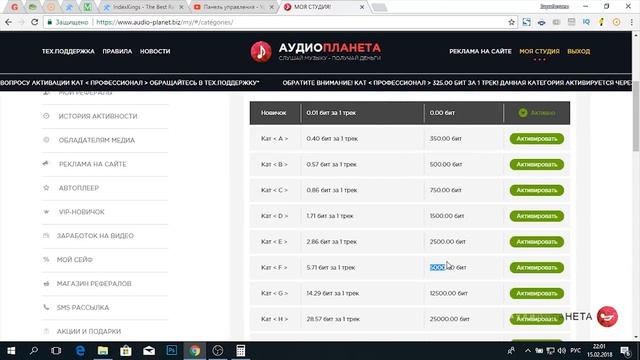Screen dimensions: 640x360
Task: Open ЗАРАБОТОК НА ВИДЕО in sidebar
Action: pos(95,236)
